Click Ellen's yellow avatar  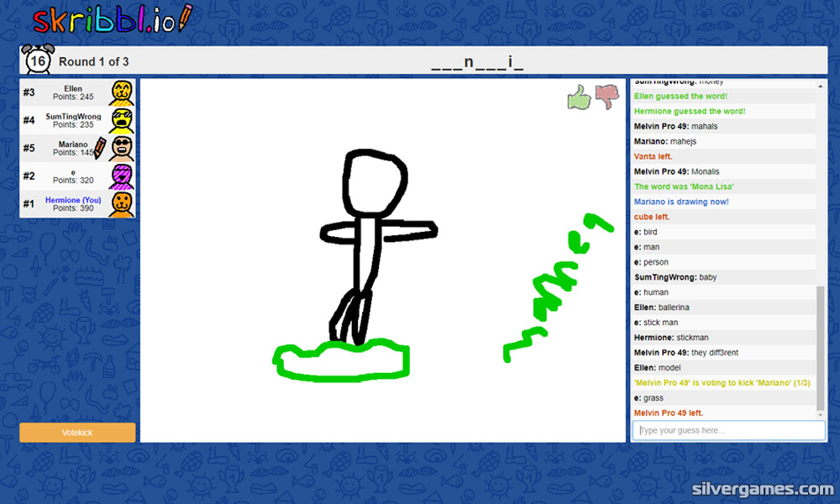pos(122,92)
